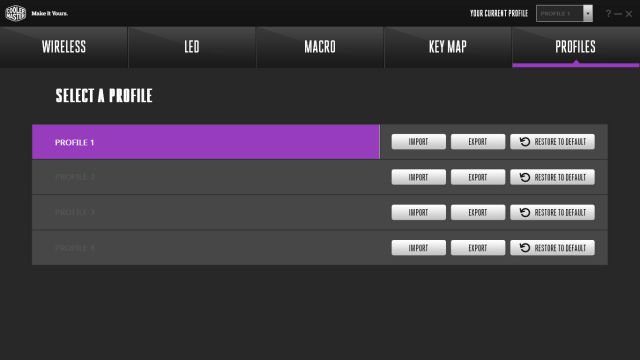This screenshot has height=360, width=640.
Task: Select the Profiles tab
Action: [576, 47]
